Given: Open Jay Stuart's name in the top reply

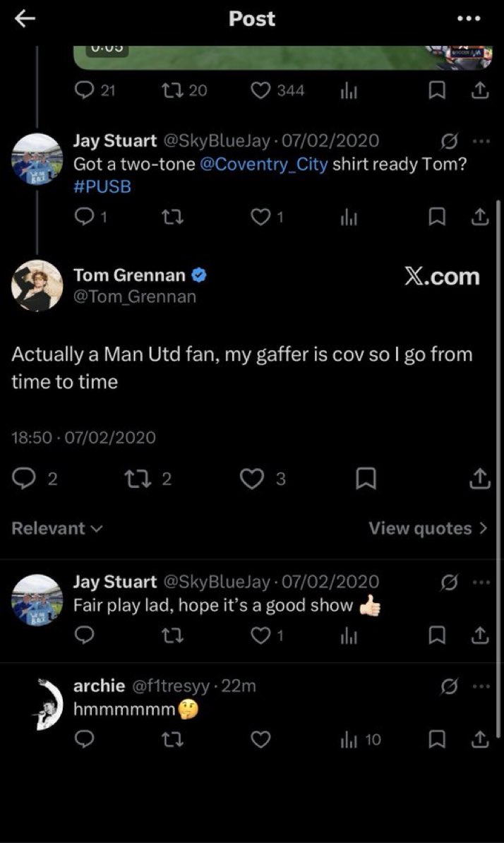Looking at the screenshot, I should click(x=115, y=141).
